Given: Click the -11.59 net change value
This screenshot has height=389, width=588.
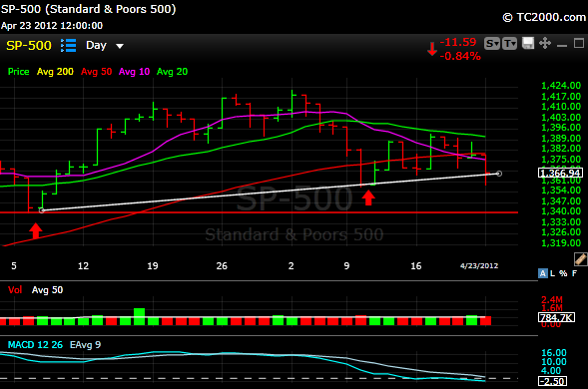Looking at the screenshot, I should click(x=458, y=42).
